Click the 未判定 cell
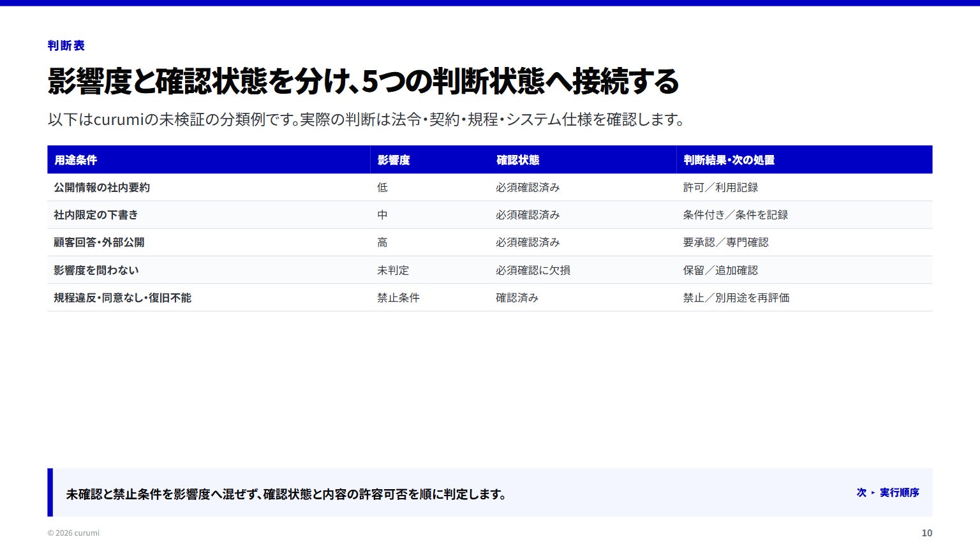This screenshot has width=980, height=551. point(393,270)
